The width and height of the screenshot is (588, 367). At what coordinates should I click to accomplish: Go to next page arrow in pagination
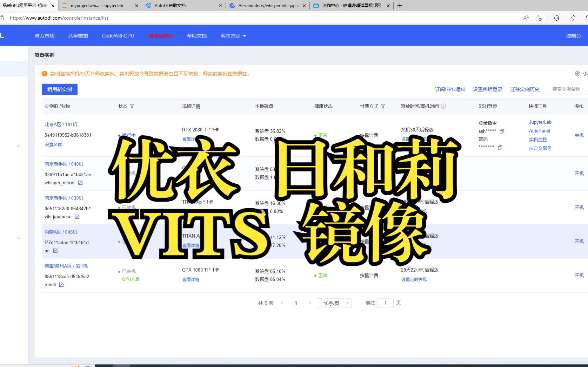(x=310, y=303)
